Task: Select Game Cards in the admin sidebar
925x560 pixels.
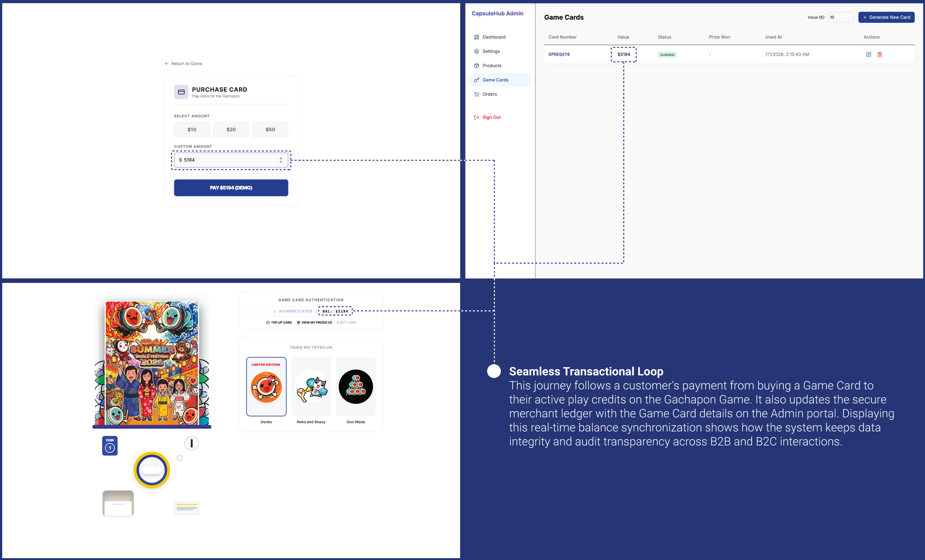Action: coord(500,80)
